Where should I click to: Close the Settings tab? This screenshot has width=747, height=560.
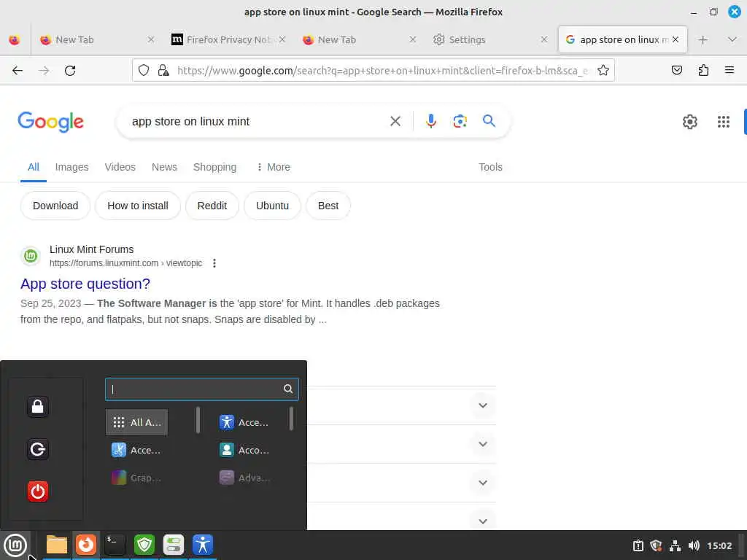point(543,39)
